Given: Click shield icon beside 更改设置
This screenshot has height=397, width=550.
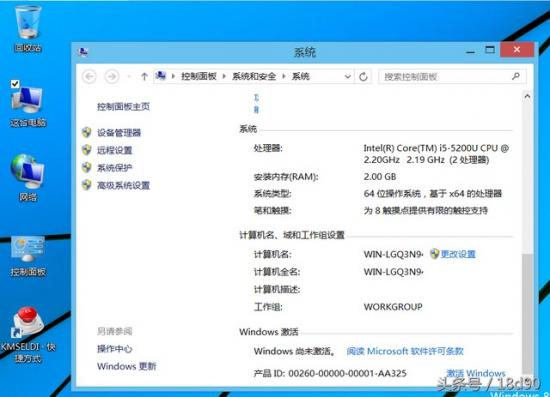Looking at the screenshot, I should tap(435, 254).
